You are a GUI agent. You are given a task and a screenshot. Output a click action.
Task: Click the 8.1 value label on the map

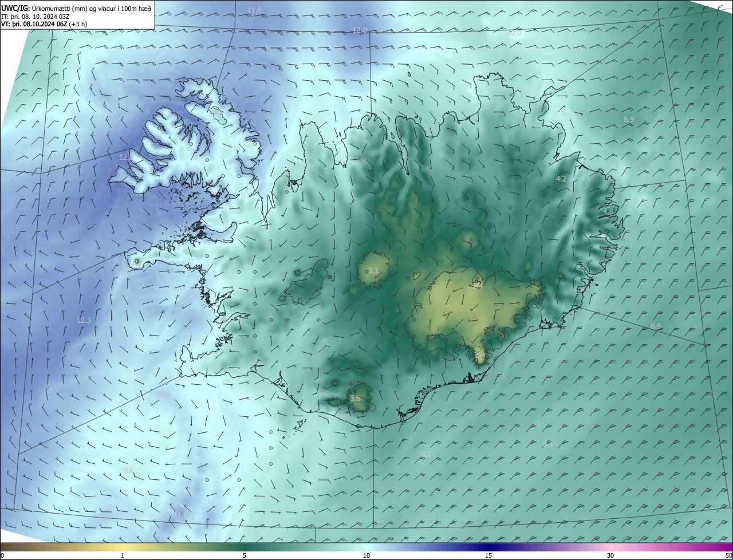point(548,444)
